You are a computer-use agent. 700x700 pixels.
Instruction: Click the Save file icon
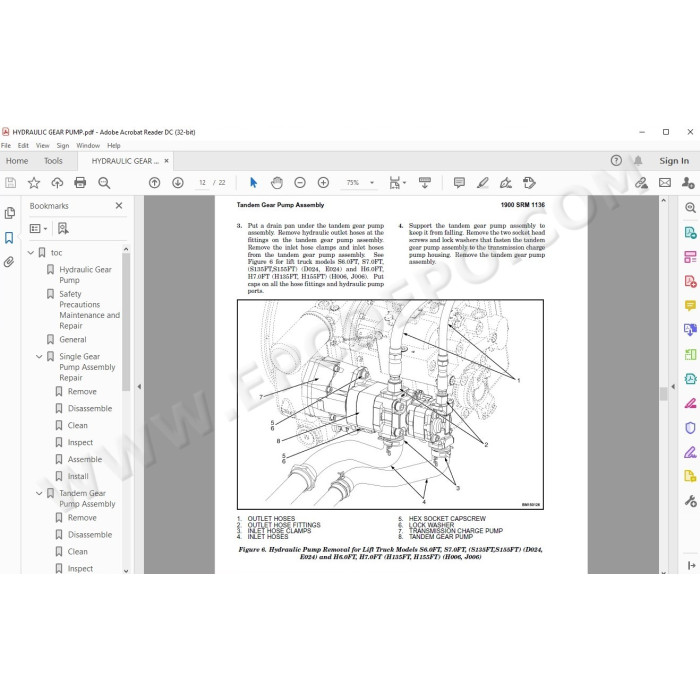(x=10, y=183)
